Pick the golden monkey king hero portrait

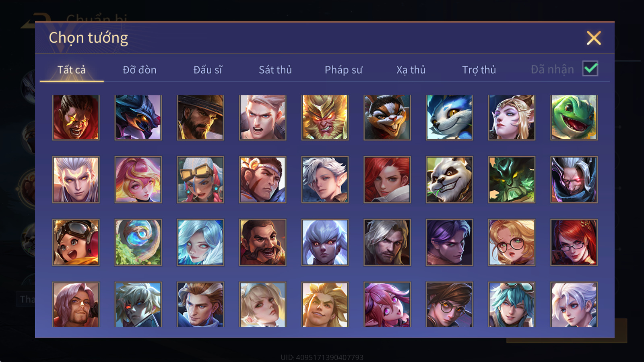pyautogui.click(x=325, y=117)
